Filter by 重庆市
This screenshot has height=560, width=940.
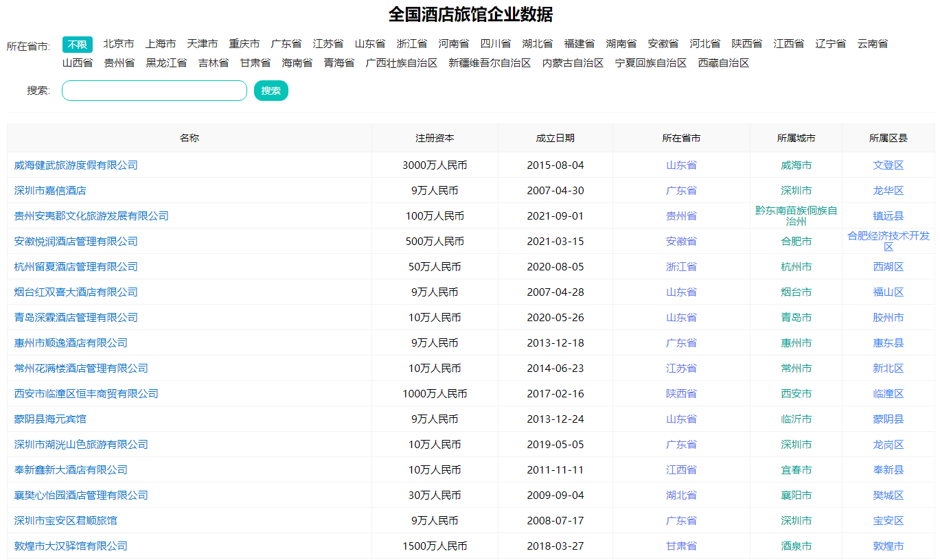pyautogui.click(x=244, y=44)
